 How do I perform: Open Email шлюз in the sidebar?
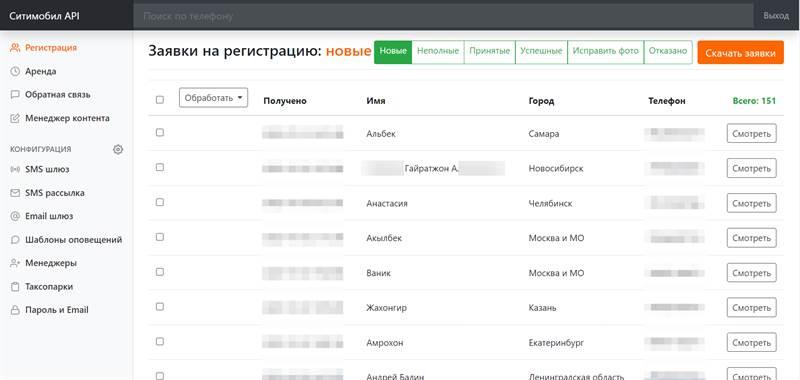click(49, 216)
